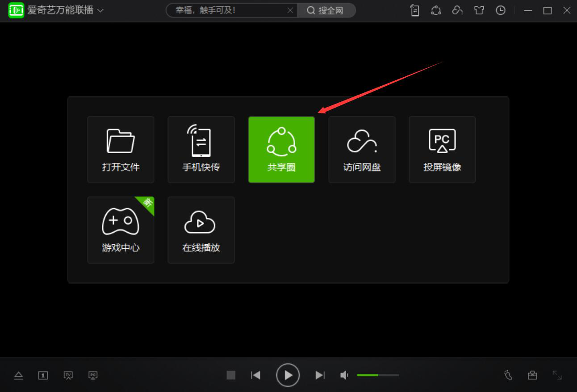
Task: Close the player window
Action: [567, 10]
